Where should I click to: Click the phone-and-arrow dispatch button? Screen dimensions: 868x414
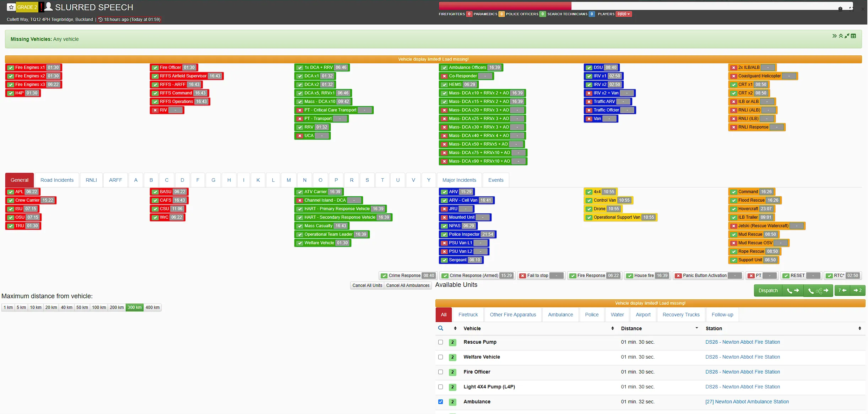tap(793, 290)
